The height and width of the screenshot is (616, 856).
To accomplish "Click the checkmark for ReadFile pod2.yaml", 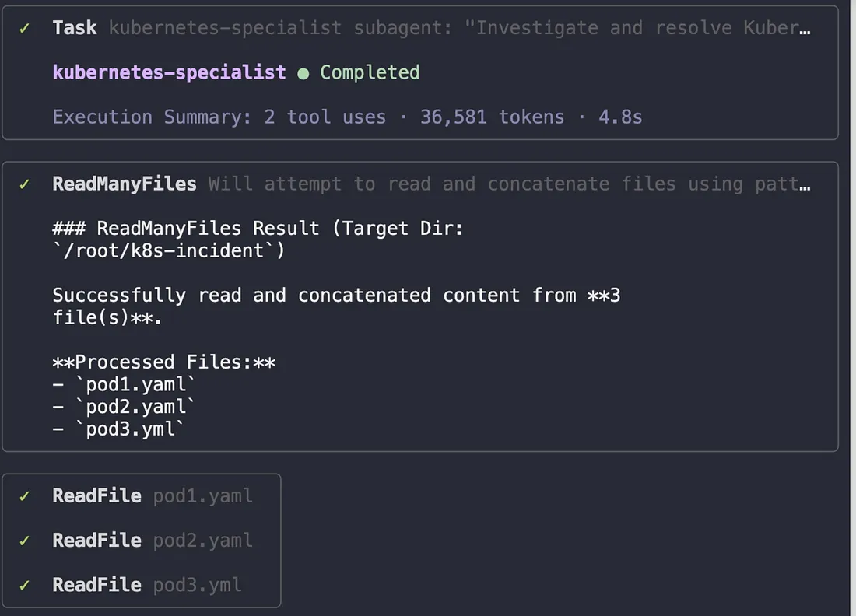I will tap(25, 541).
